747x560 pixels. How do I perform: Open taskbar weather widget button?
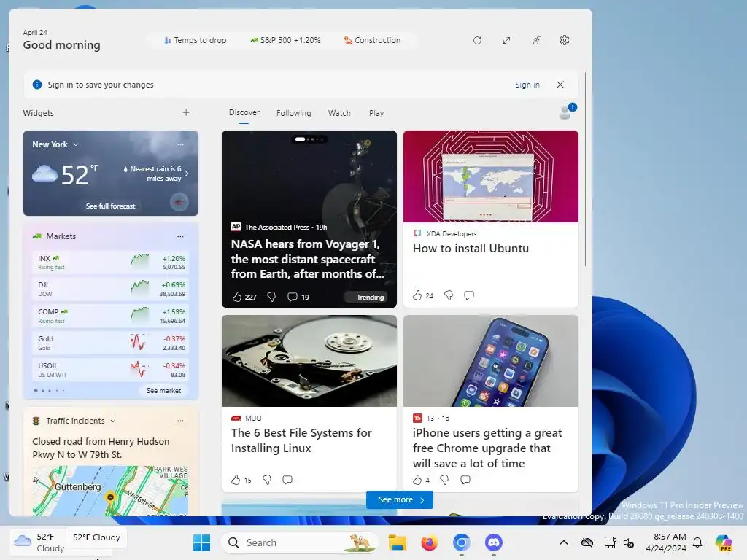click(x=39, y=542)
